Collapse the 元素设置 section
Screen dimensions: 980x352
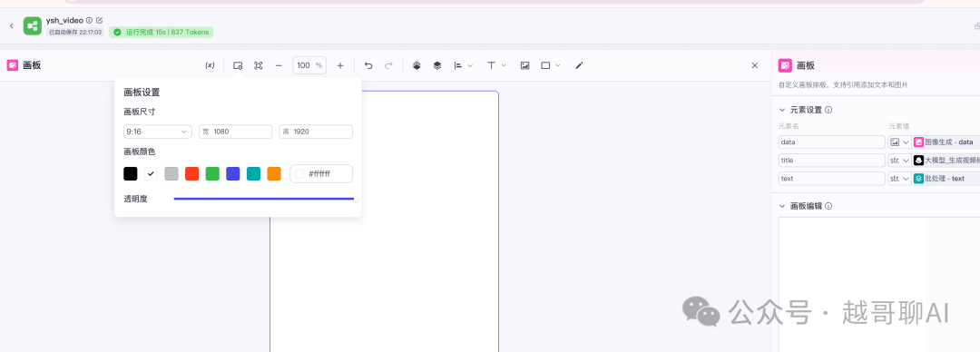coord(782,110)
